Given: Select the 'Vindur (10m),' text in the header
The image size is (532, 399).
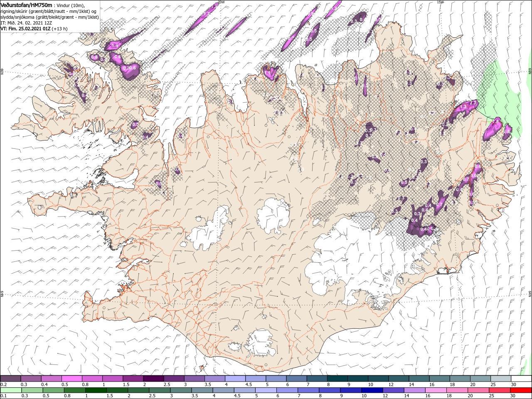Looking at the screenshot, I should (x=71, y=5).
